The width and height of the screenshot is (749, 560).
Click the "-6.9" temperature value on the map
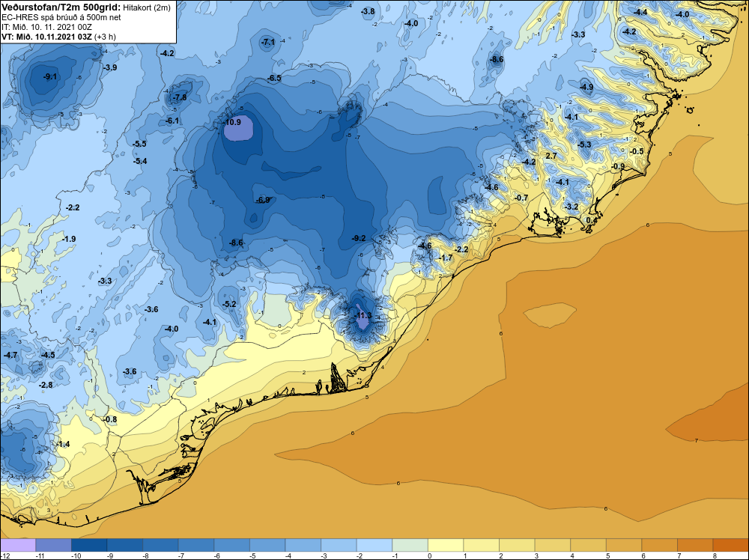(x=263, y=200)
